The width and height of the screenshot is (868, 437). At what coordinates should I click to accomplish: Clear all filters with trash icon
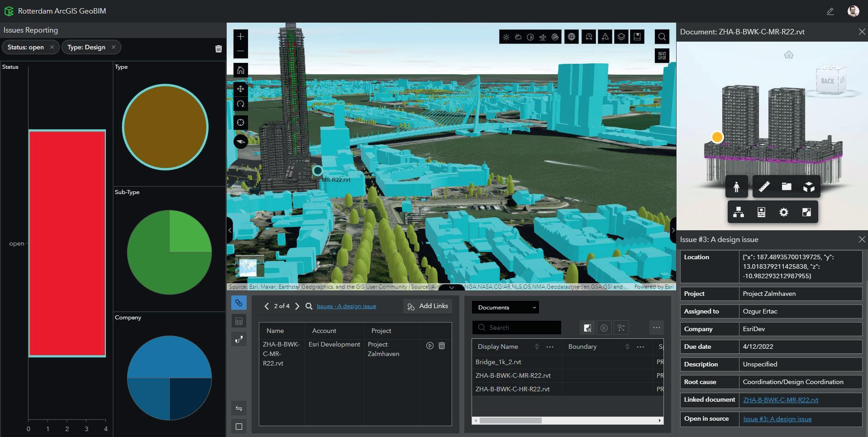click(219, 49)
